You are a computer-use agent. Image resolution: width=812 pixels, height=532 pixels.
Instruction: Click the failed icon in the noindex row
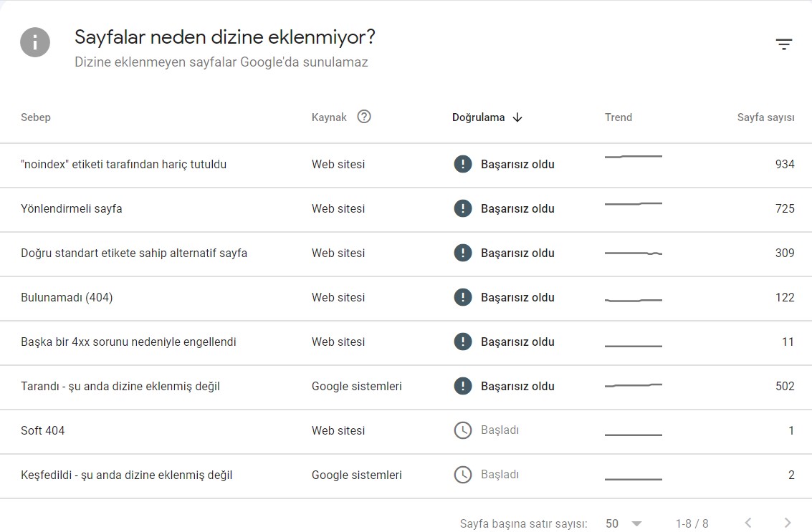(462, 164)
